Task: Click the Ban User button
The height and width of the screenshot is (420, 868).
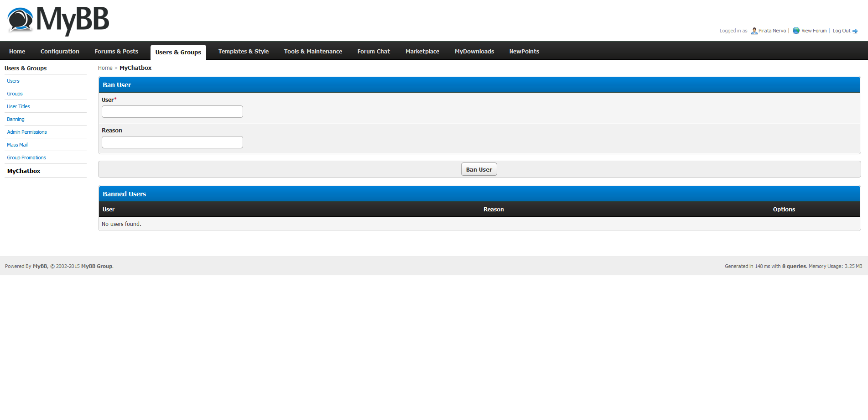Action: tap(479, 169)
